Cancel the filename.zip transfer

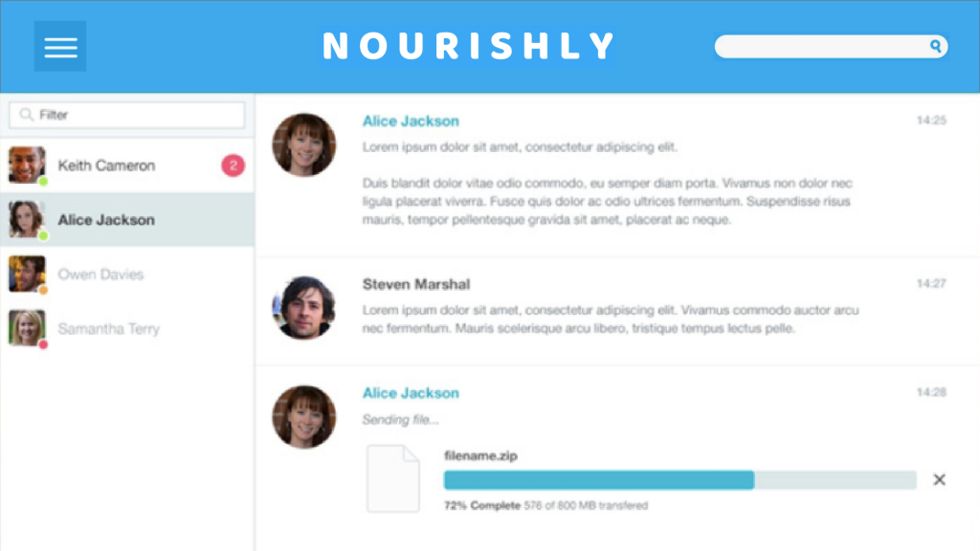(x=939, y=479)
